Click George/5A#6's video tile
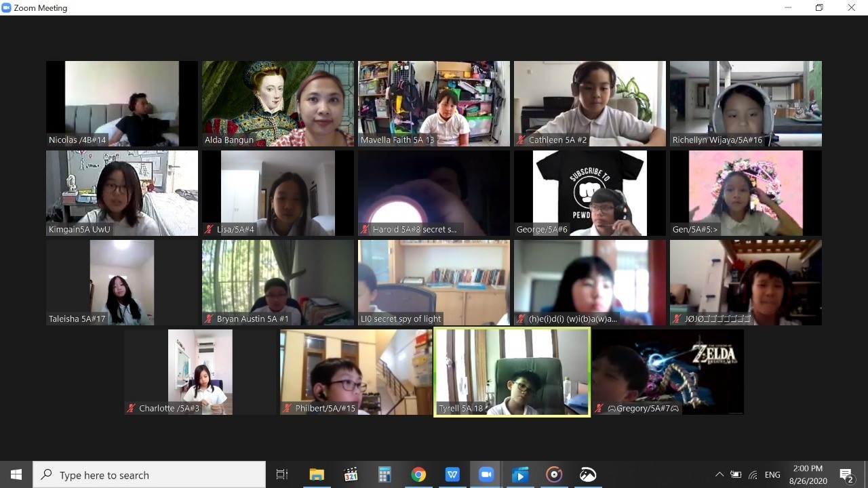 click(590, 193)
